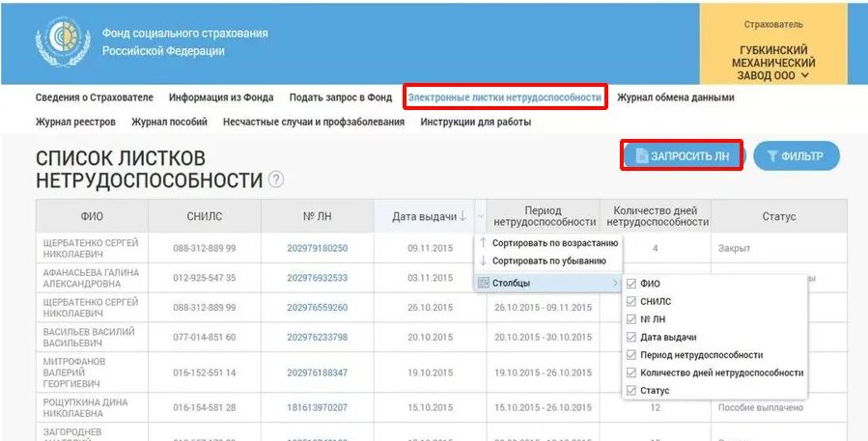
Task: Open the Дата выдачи column menu chevron
Action: pyautogui.click(x=481, y=216)
